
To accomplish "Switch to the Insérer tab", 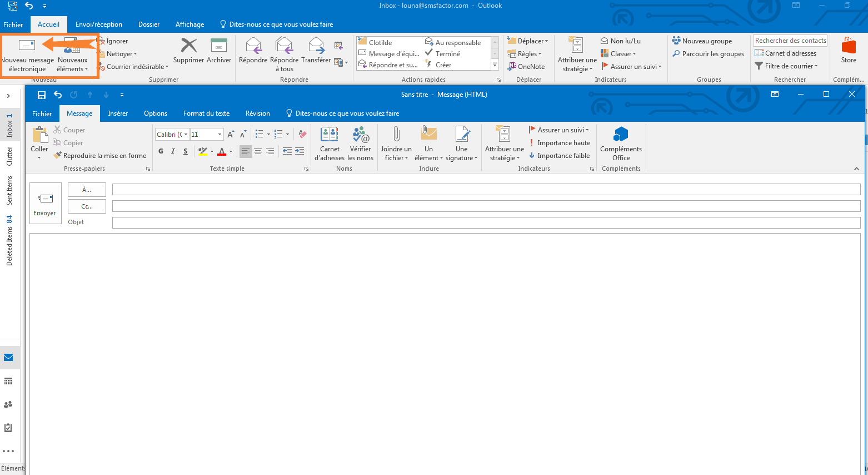I will (x=117, y=113).
